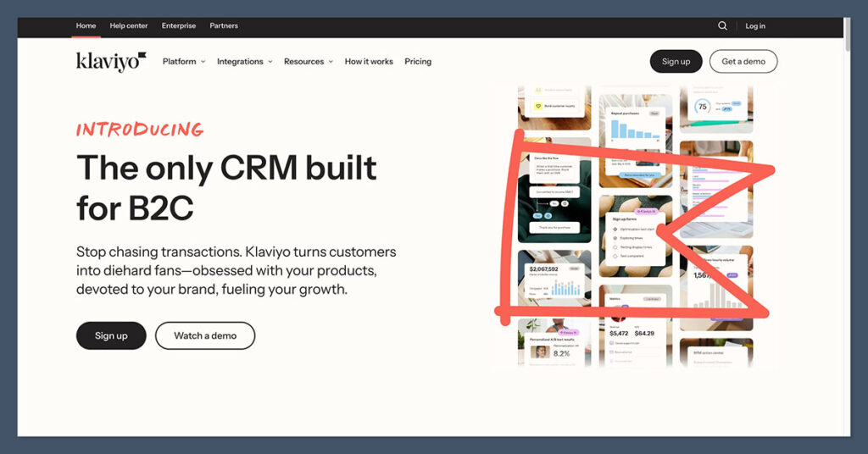The height and width of the screenshot is (454, 868).
Task: Click the 75 score circle gauge
Action: 702,107
